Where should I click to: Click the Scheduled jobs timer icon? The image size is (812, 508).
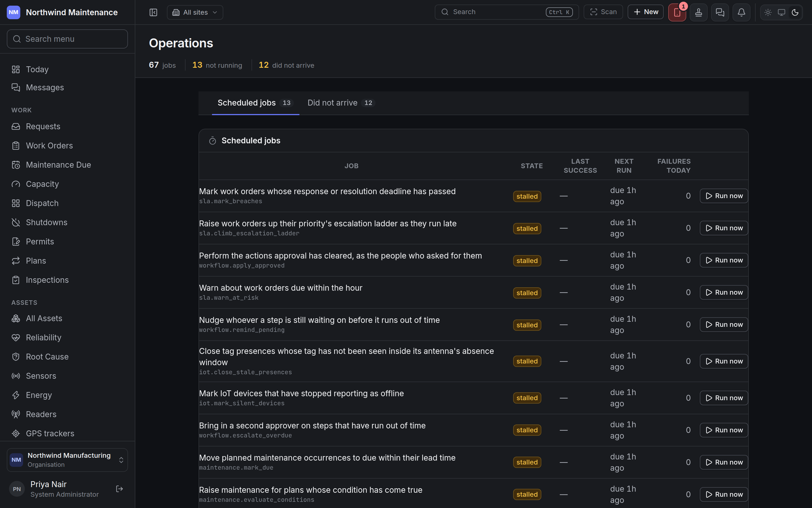point(212,141)
